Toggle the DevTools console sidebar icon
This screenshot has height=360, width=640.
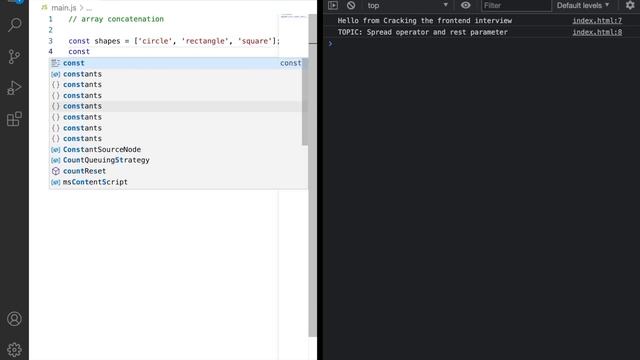click(333, 5)
